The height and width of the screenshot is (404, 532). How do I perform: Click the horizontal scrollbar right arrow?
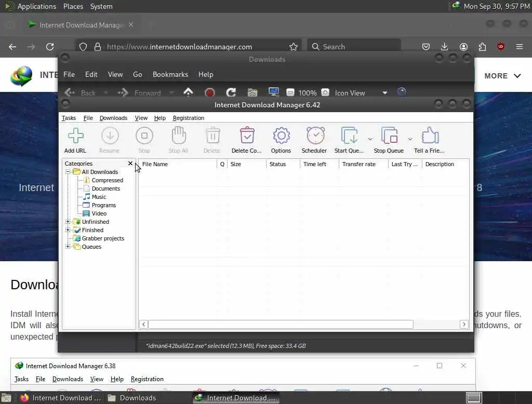pos(464,325)
